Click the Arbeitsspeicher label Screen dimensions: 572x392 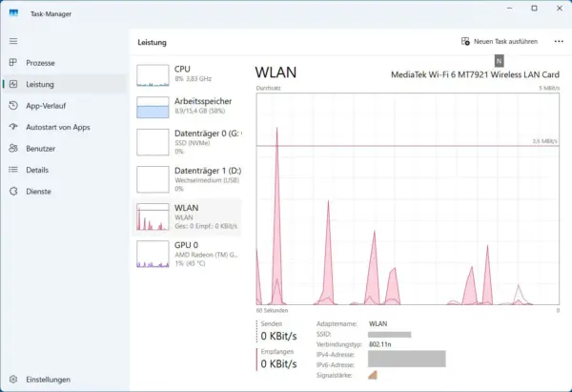click(x=203, y=101)
